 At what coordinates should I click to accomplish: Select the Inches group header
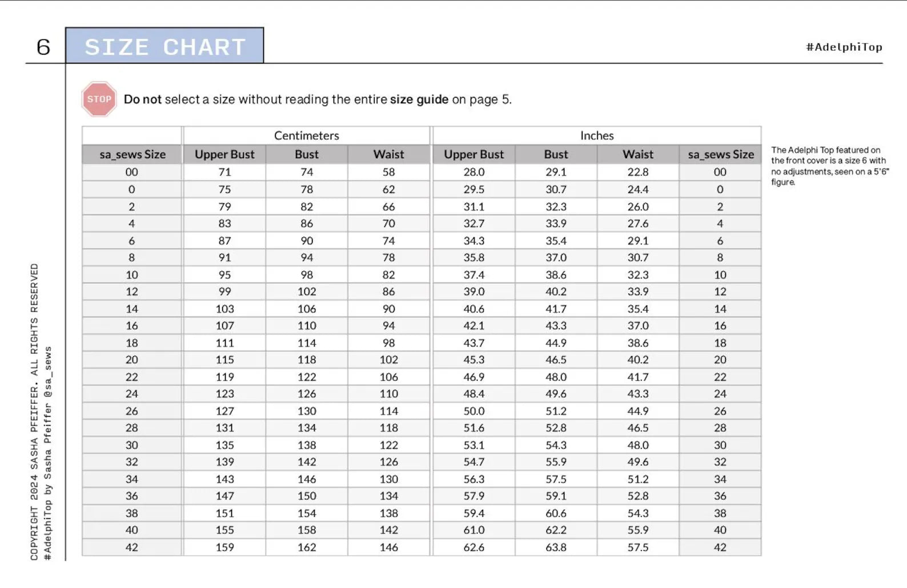point(597,136)
